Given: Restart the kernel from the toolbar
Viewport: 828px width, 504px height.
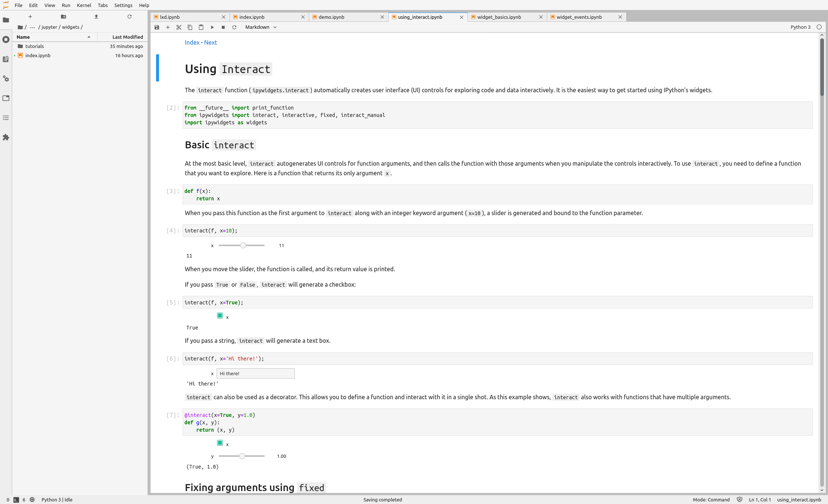Looking at the screenshot, I should click(234, 27).
